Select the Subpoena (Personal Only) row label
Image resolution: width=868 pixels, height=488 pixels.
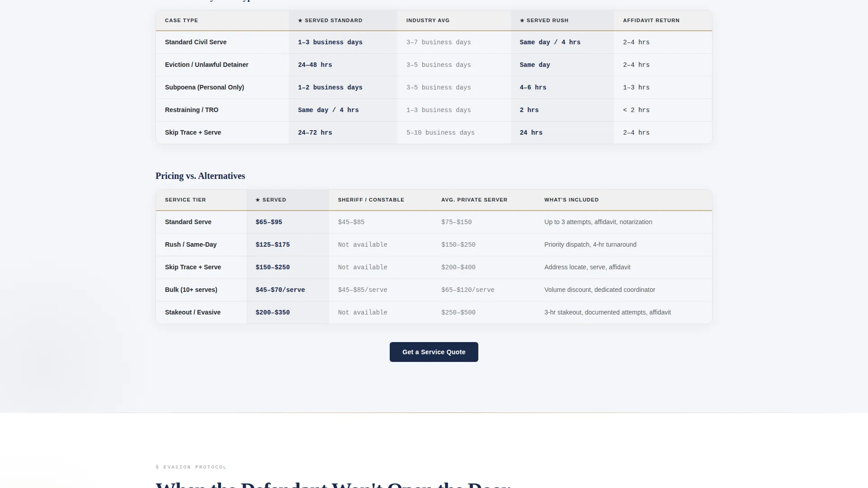tap(204, 87)
